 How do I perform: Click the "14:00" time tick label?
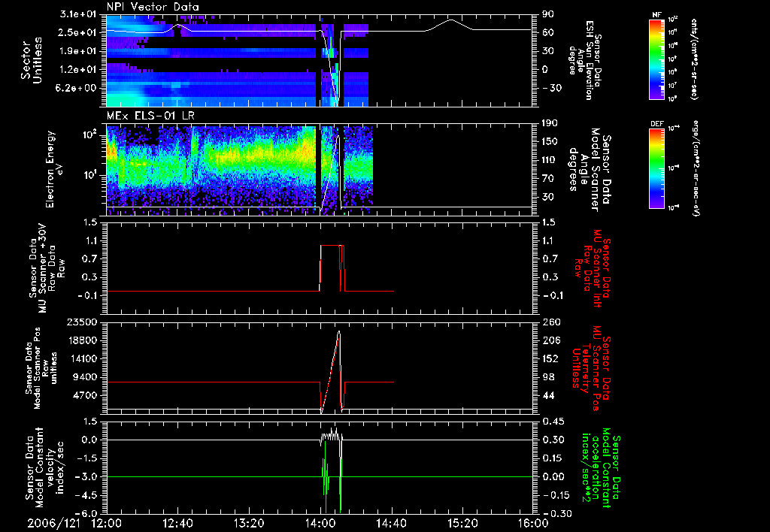click(320, 523)
